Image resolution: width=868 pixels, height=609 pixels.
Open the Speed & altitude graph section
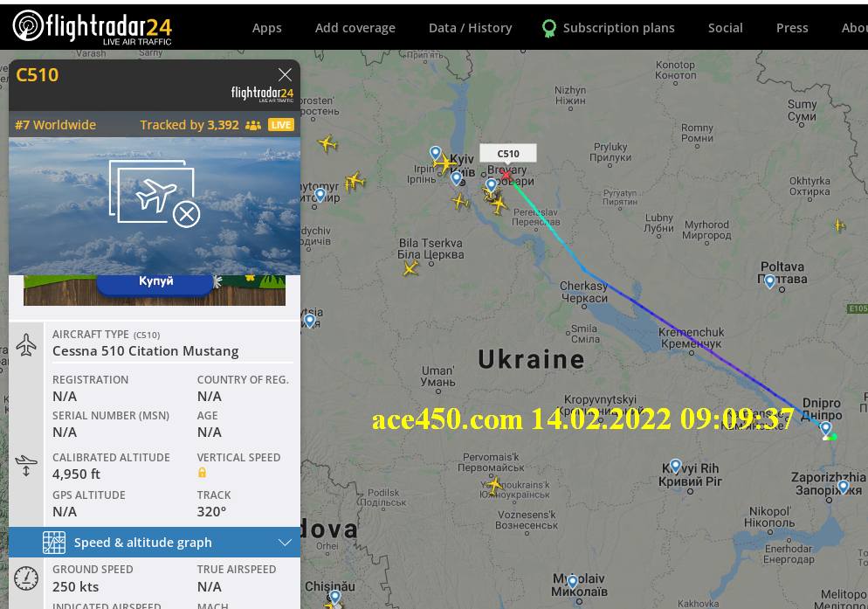(155, 543)
